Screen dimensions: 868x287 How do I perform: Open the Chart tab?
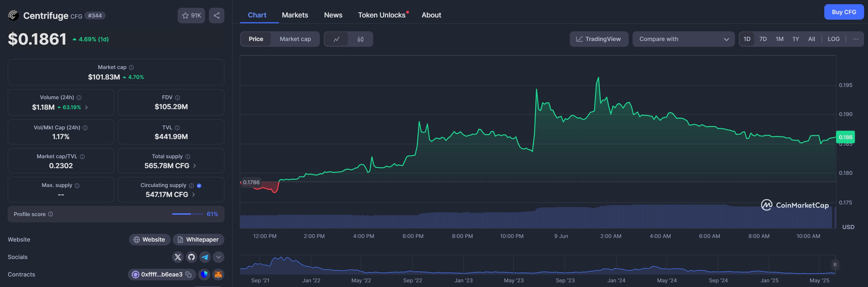click(x=257, y=15)
